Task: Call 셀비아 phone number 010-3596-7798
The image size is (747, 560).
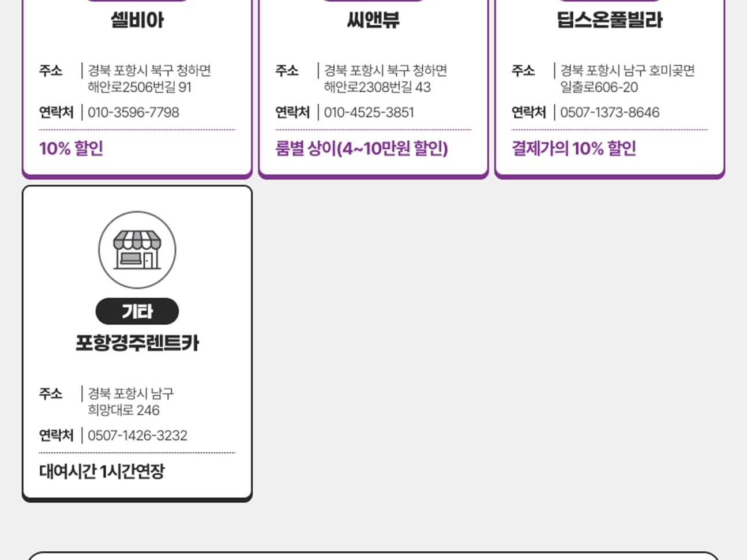Action: click(x=133, y=112)
